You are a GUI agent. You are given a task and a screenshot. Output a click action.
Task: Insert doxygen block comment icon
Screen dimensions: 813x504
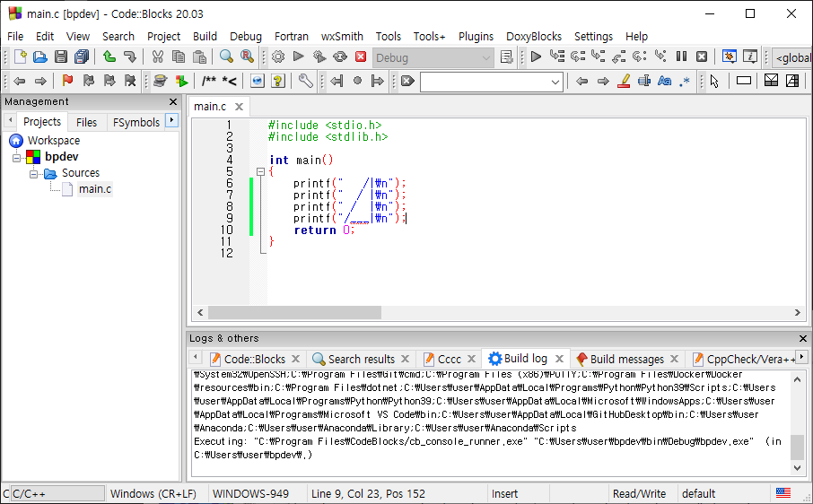(209, 81)
